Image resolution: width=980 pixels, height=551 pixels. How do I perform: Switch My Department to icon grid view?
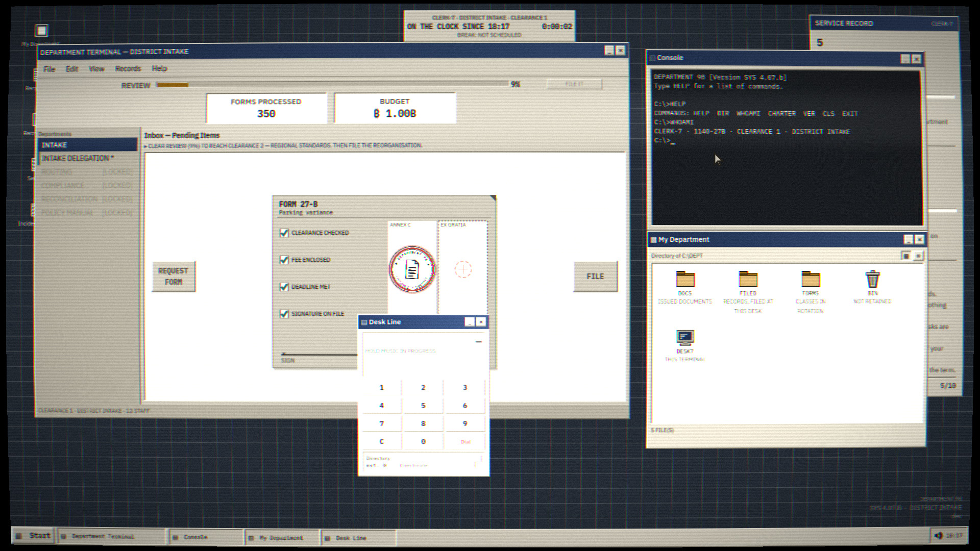906,256
